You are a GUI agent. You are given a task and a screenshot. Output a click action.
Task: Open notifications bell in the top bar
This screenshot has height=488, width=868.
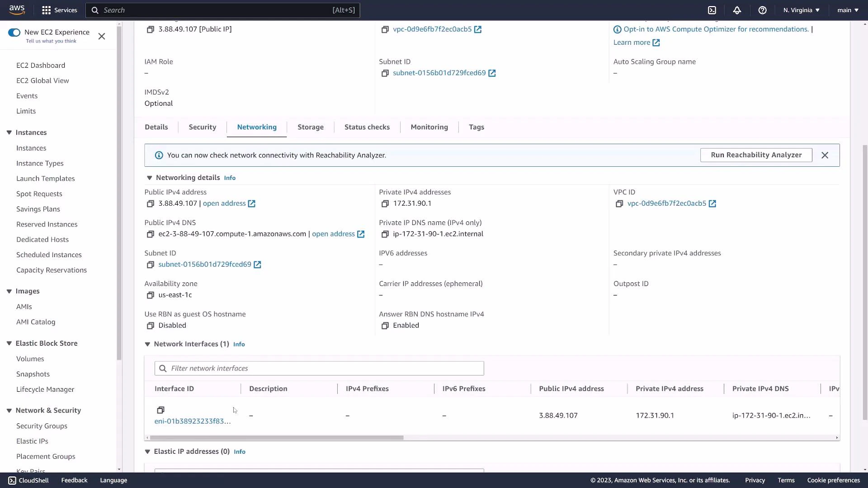pyautogui.click(x=737, y=10)
